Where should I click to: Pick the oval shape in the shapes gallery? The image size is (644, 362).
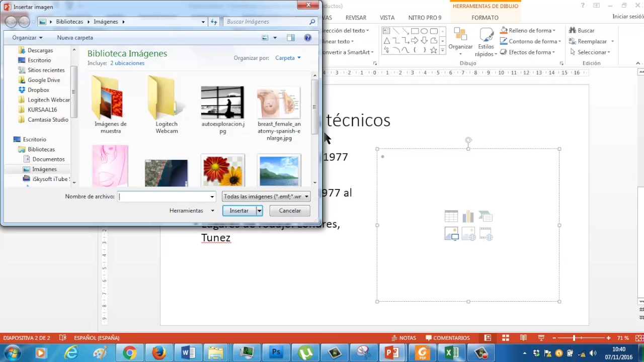point(424,31)
